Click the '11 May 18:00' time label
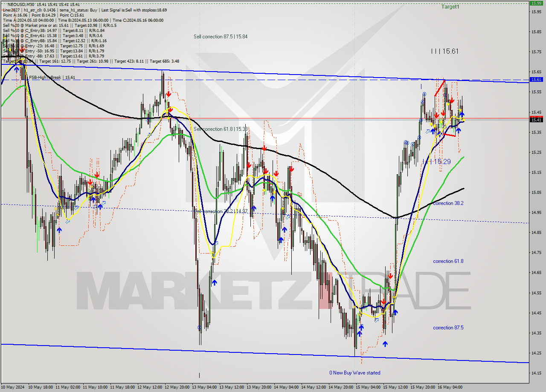Viewport: 546px width, 392px height. coord(123,387)
